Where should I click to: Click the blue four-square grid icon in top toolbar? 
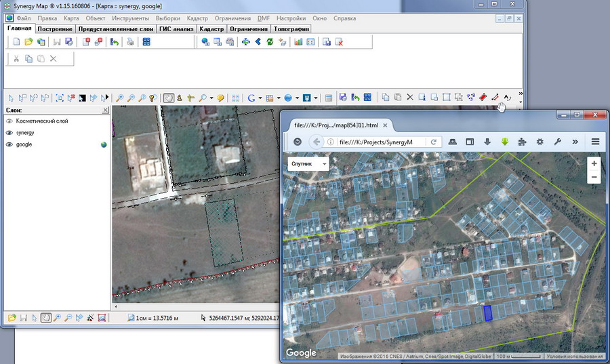(x=146, y=41)
